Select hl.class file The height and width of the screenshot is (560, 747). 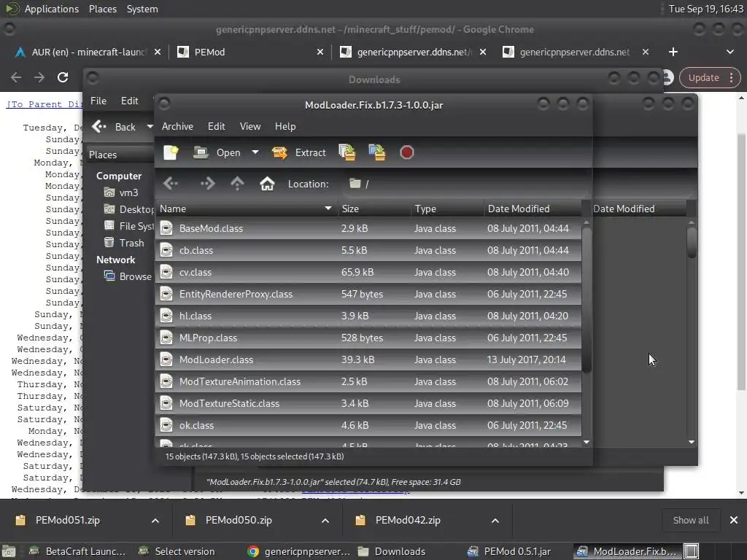pos(368,316)
